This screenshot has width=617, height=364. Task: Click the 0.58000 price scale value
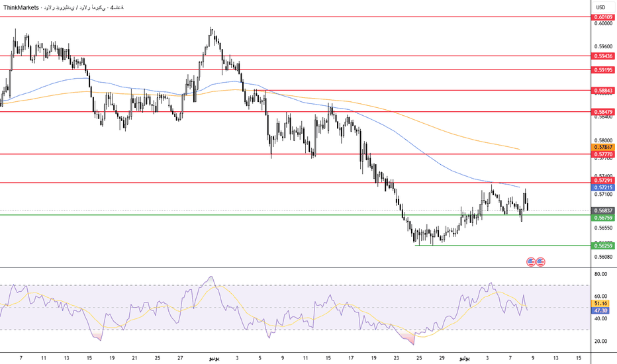point(603,140)
